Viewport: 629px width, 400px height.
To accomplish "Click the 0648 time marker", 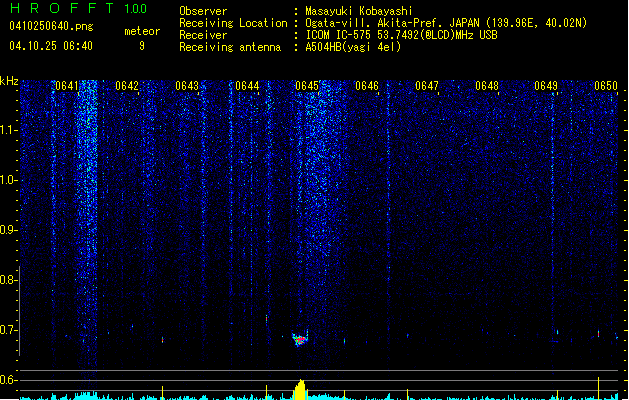I will coord(487,86).
